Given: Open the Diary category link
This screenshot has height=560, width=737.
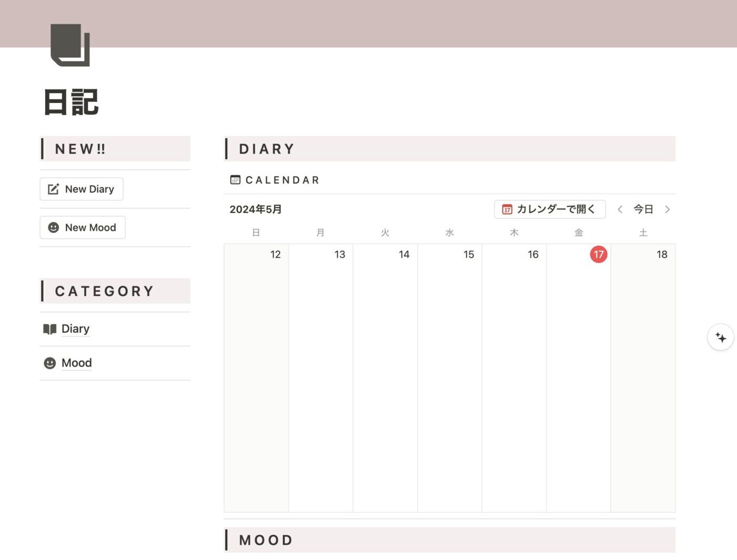Looking at the screenshot, I should (75, 329).
